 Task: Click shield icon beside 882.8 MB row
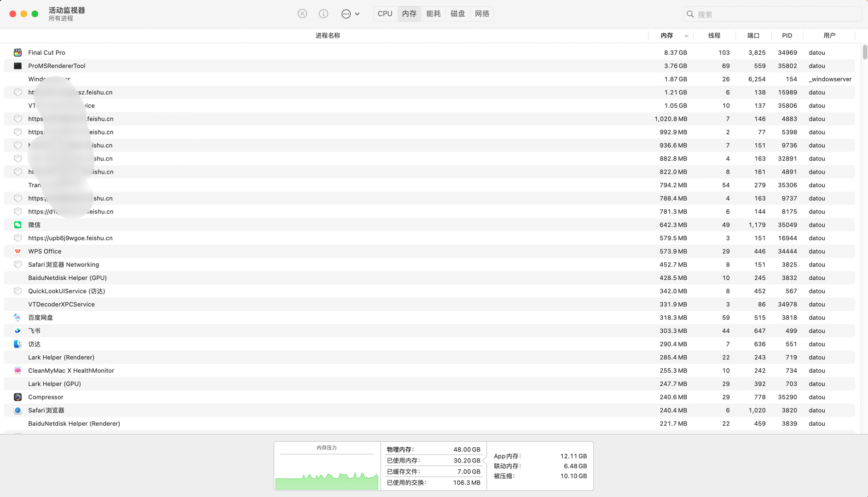[x=17, y=159]
